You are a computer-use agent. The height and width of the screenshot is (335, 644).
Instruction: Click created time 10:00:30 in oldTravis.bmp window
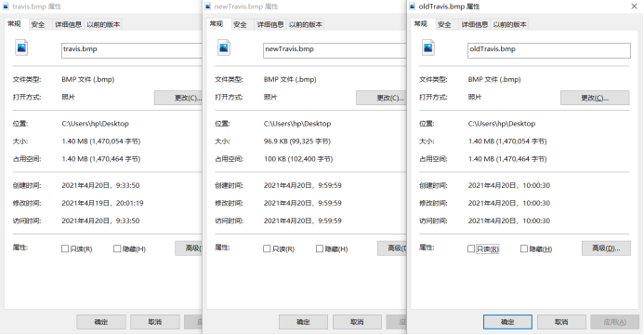pos(509,185)
